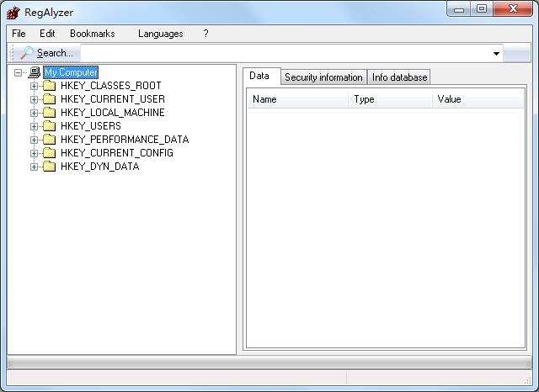This screenshot has height=392, width=539.
Task: Click the HKEY_PERFORMANCE_DATA folder icon
Action: coord(49,139)
